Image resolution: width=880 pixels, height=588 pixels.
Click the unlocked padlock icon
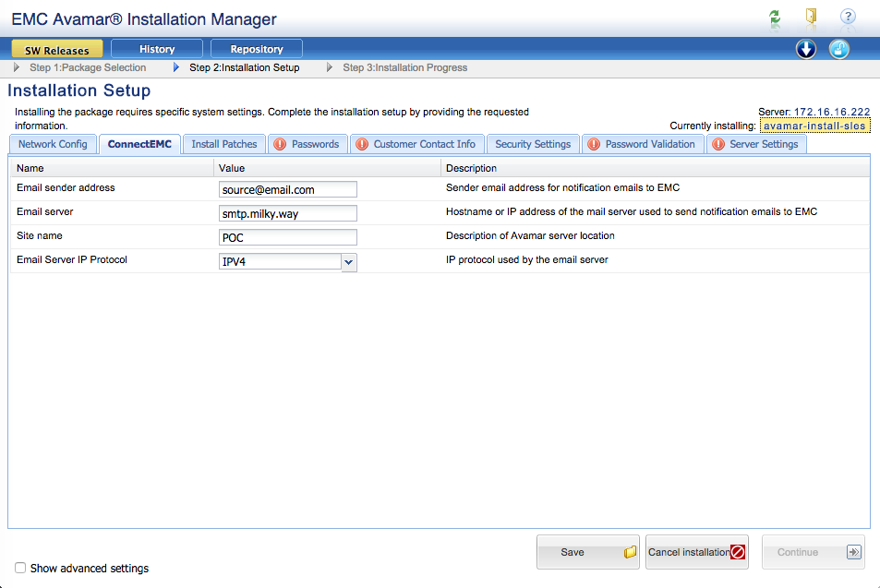tap(838, 50)
